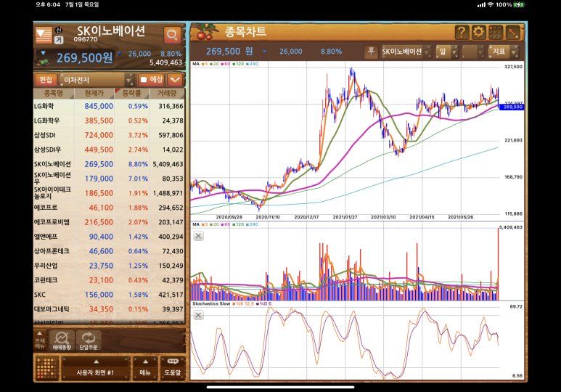Click the MA 240 legend on price chart
The width and height of the screenshot is (561, 392).
click(x=253, y=64)
